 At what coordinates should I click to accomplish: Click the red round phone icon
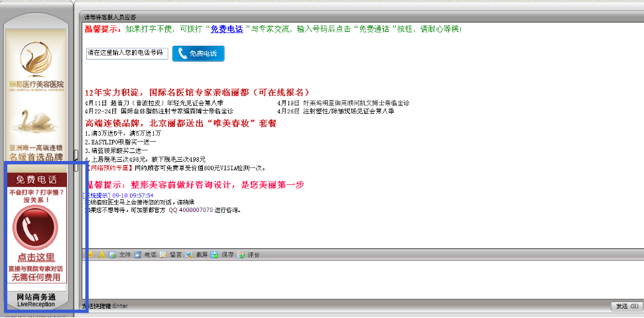pos(36,227)
